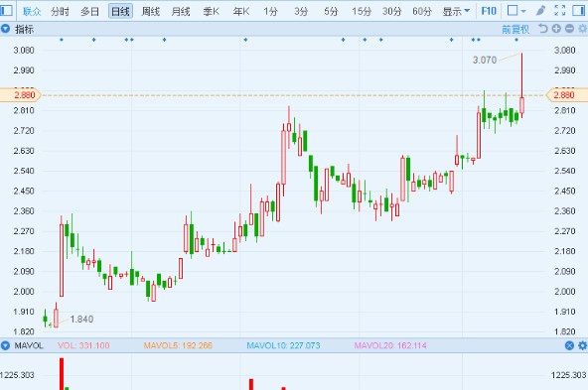The image size is (588, 390).
Task: Select the 日线 daily chart
Action: coord(120,11)
